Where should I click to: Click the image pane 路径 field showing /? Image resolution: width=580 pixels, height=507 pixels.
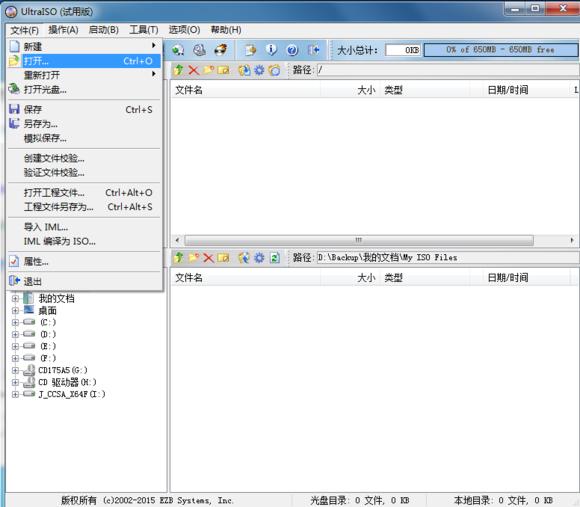[x=448, y=70]
